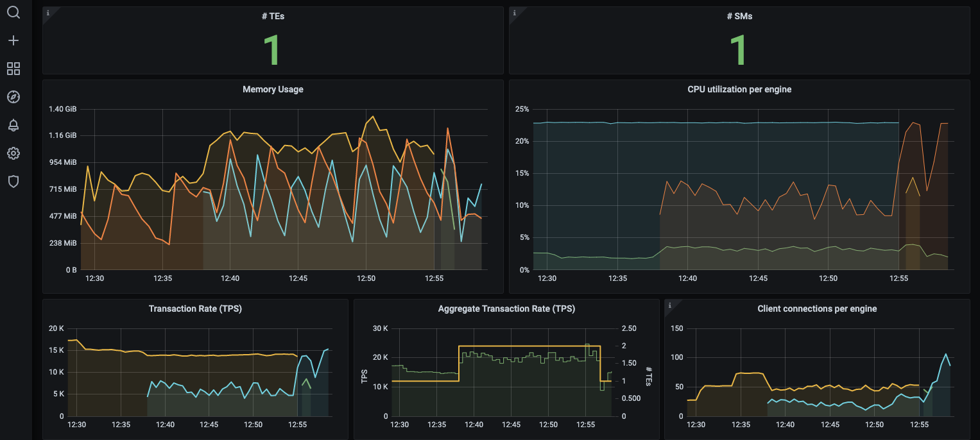Open the Transaction Rate (TPS) title menu
Screen dimensions: 980x440
tap(195, 309)
